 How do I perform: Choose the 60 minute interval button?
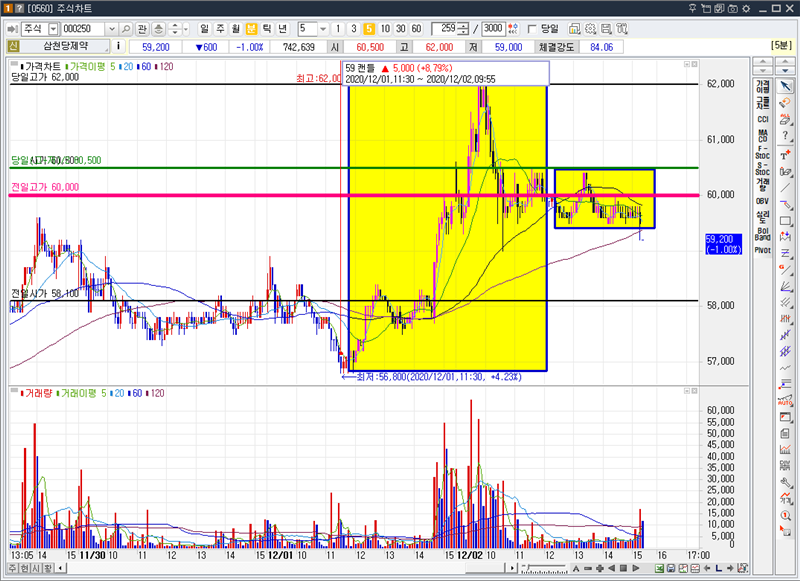tap(416, 29)
